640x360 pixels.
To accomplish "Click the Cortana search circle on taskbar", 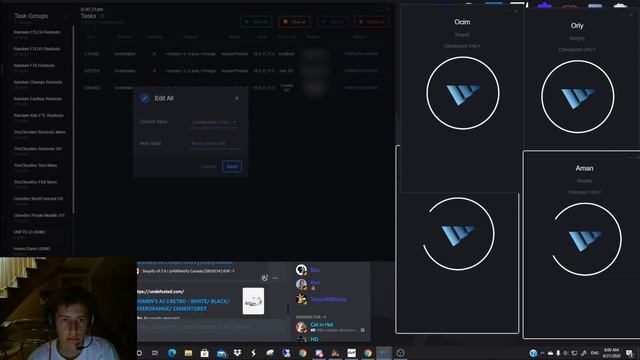I will (139, 353).
